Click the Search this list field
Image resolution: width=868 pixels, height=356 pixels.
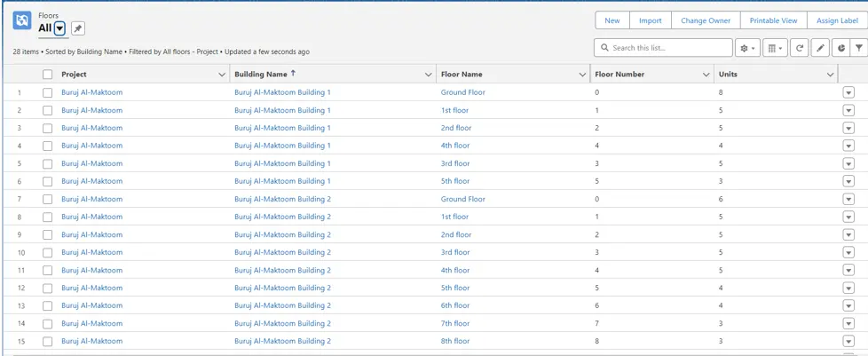click(x=663, y=48)
